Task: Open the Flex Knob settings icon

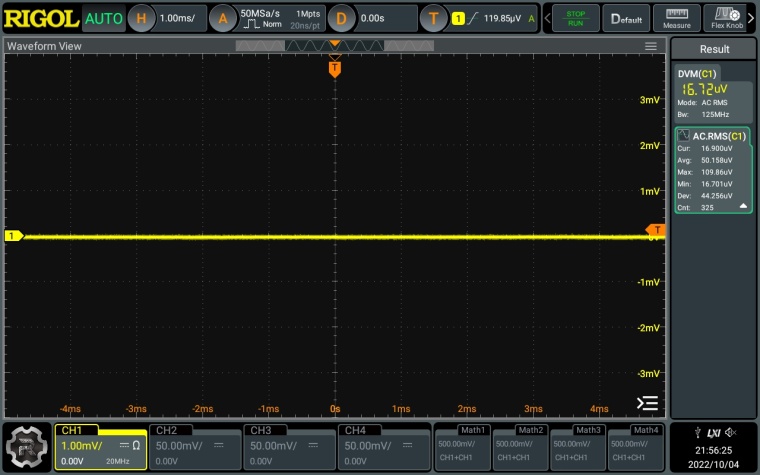Action: (727, 18)
